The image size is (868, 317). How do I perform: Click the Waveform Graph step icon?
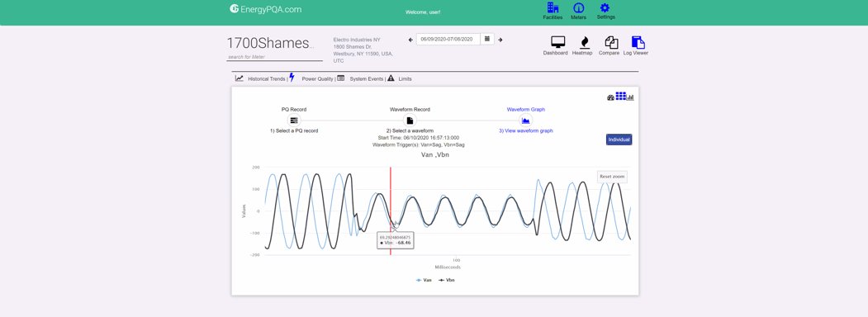coord(526,120)
